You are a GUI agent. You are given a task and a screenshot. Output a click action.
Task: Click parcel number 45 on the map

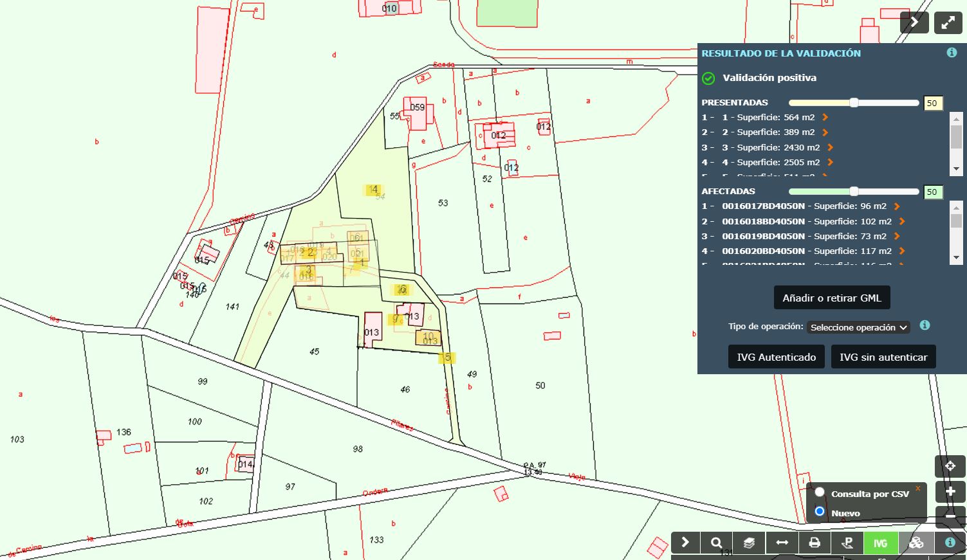tap(314, 351)
